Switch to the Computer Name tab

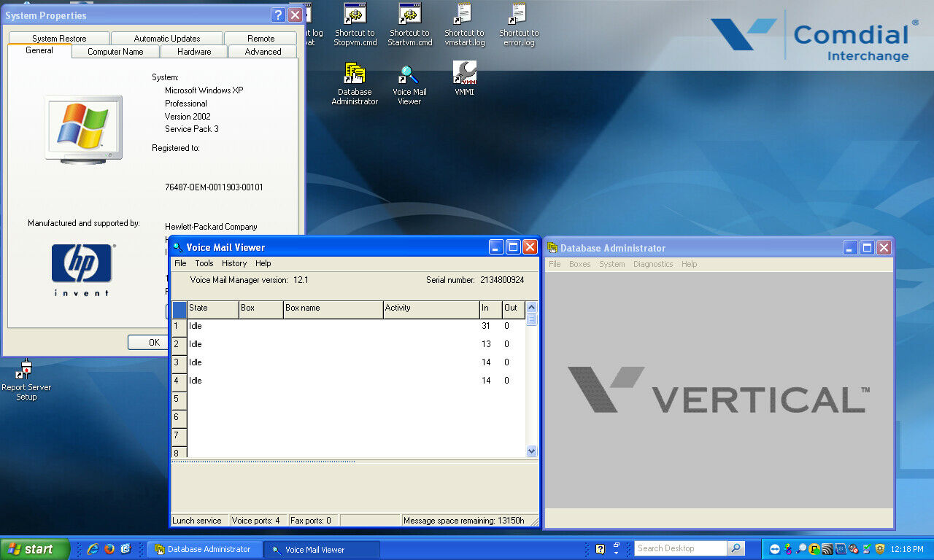point(115,52)
